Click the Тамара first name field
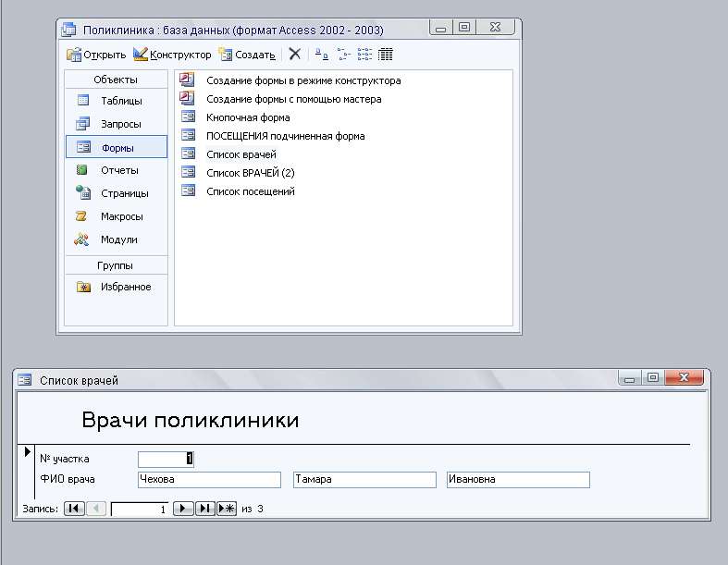 [x=365, y=480]
